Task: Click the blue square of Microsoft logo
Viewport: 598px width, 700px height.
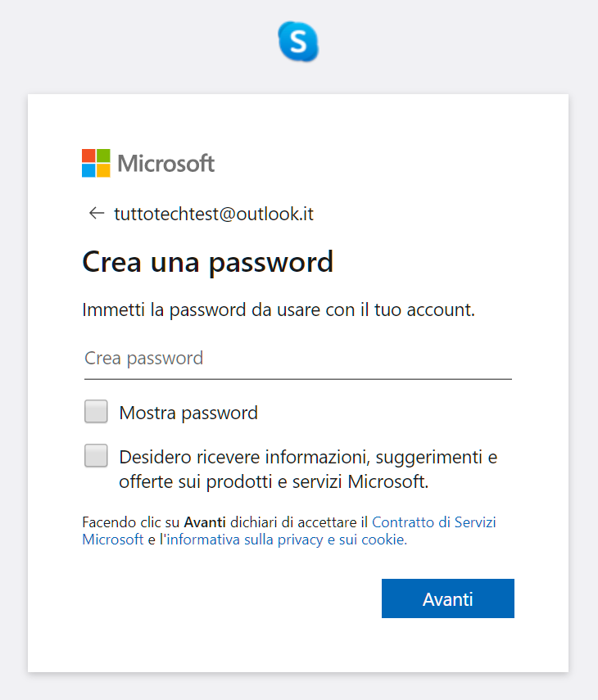Action: (88, 170)
